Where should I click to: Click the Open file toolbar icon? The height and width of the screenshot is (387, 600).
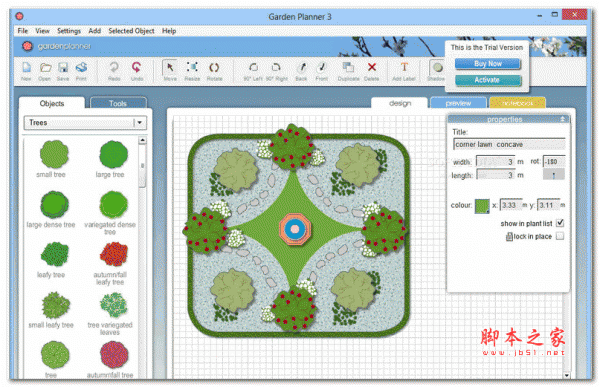[45, 68]
